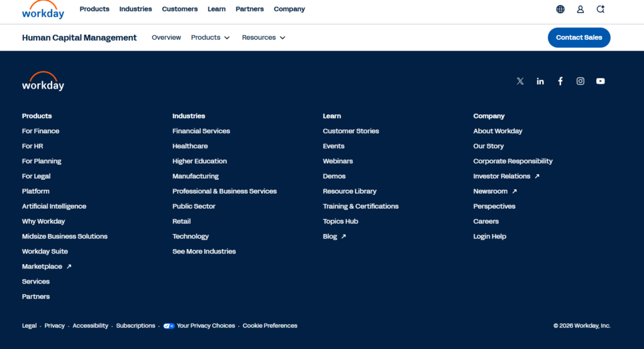Open Workday's Instagram page
This screenshot has width=644, height=349.
click(580, 81)
